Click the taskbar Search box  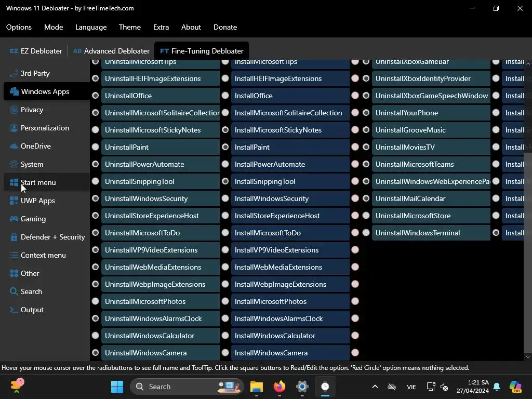coord(187,387)
